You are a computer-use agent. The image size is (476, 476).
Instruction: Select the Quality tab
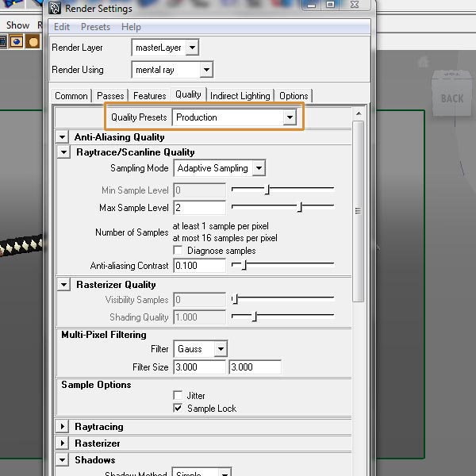188,94
